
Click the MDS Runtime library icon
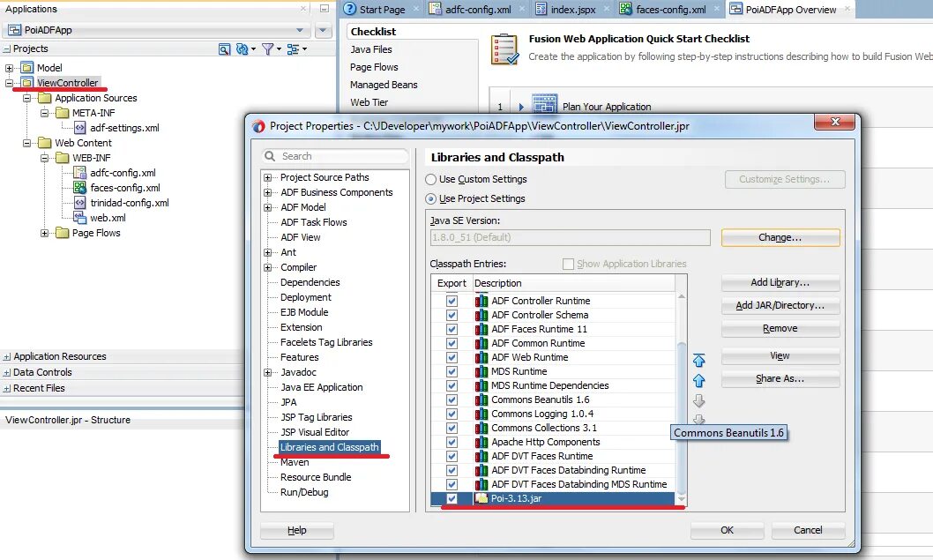click(481, 371)
